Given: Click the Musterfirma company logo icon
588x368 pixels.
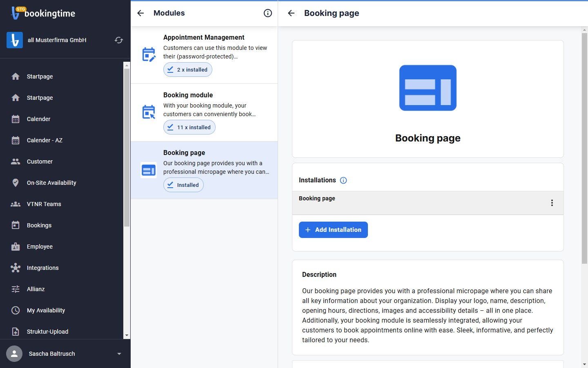Looking at the screenshot, I should point(15,40).
